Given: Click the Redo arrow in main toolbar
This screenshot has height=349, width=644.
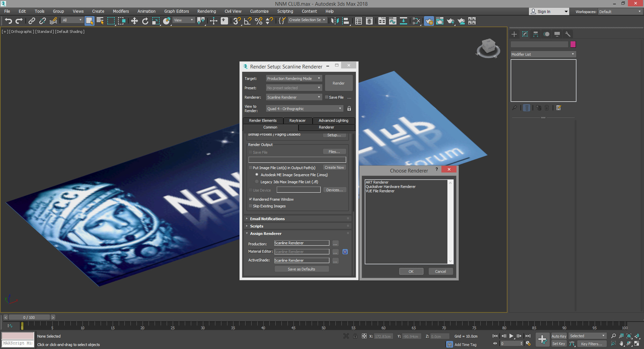Looking at the screenshot, I should click(19, 21).
